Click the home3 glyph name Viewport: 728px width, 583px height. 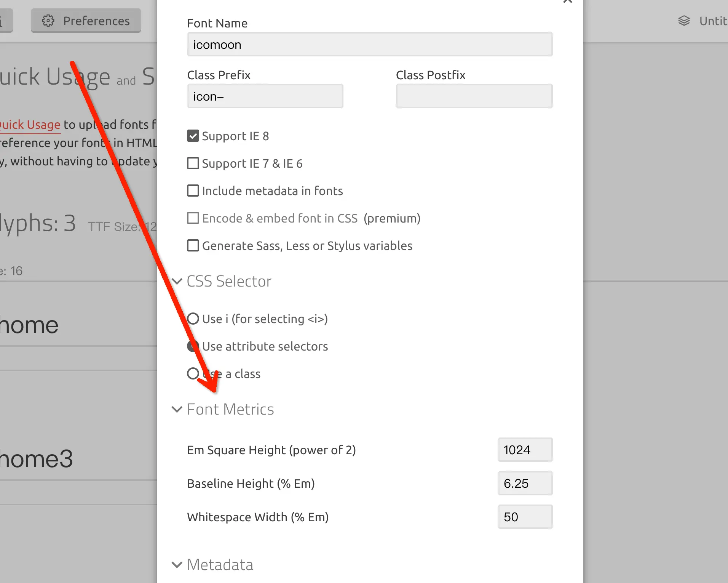tap(36, 458)
